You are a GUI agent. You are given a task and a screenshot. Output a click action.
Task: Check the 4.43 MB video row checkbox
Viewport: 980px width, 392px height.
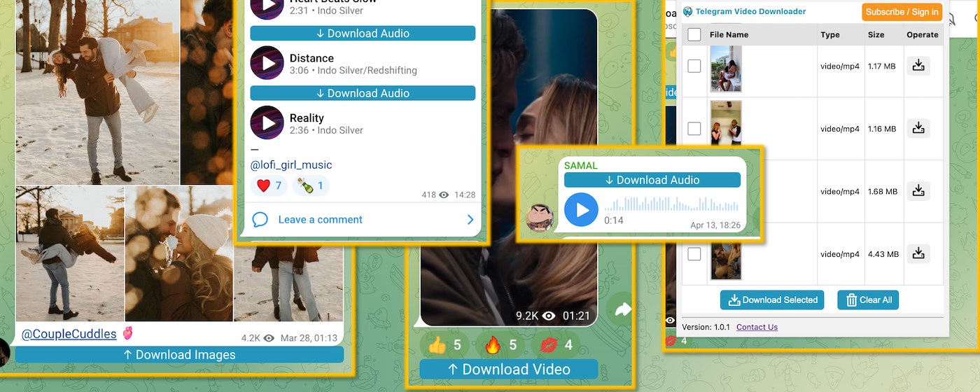coord(694,254)
